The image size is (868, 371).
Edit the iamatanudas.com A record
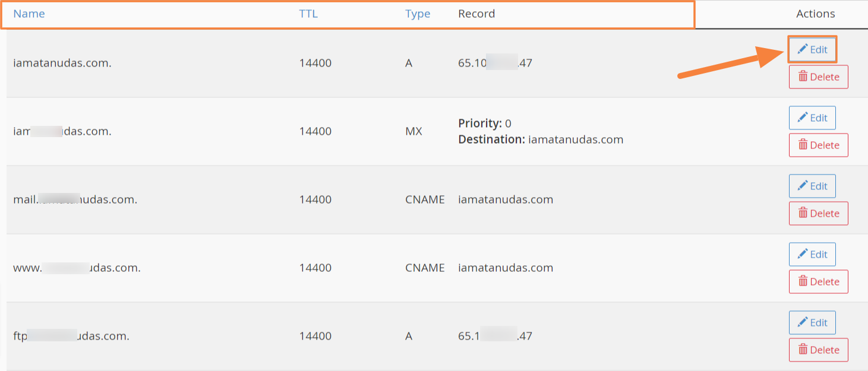(x=812, y=50)
